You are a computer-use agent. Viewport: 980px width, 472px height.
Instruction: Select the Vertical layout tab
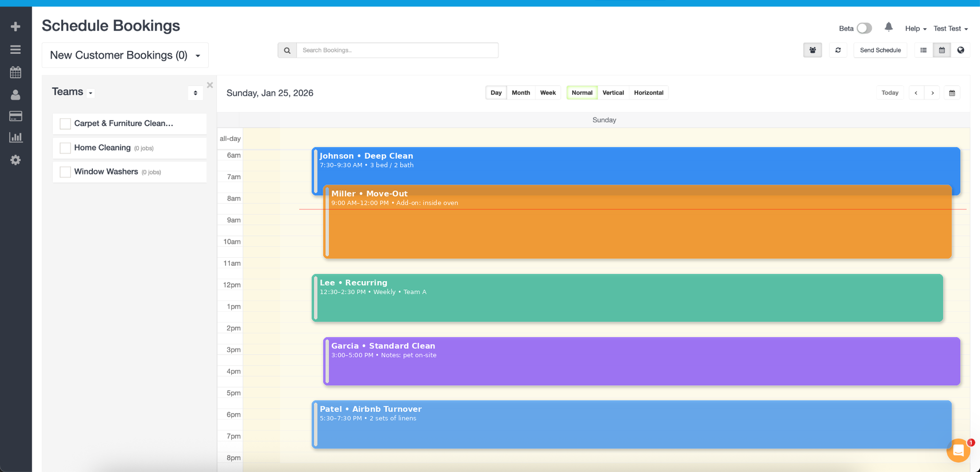612,92
